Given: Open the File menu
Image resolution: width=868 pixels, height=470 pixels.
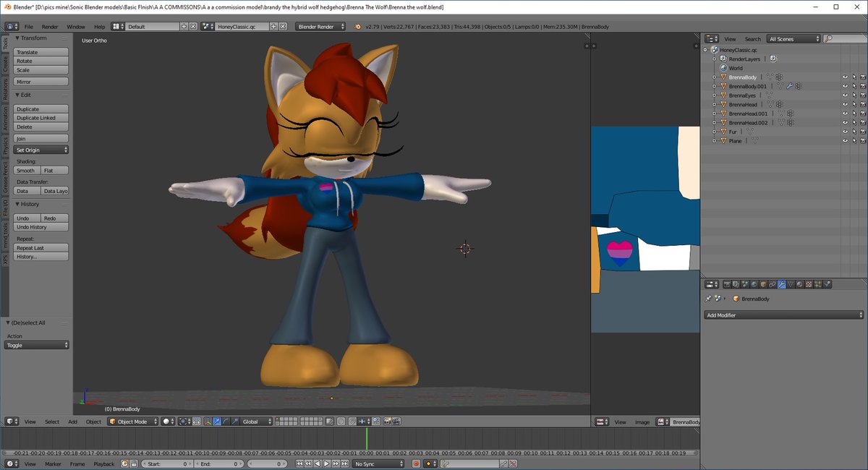Looking at the screenshot, I should click(29, 27).
